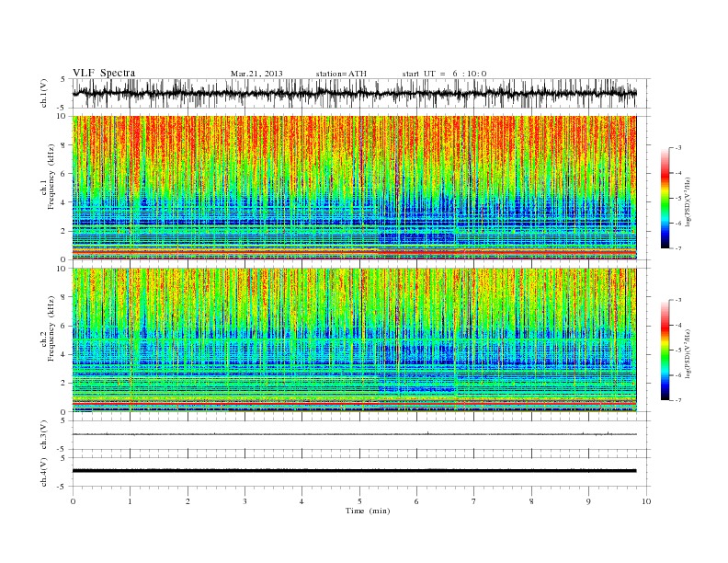Click the time axis tick label "10"
The height and width of the screenshot is (563, 728).
(x=646, y=501)
